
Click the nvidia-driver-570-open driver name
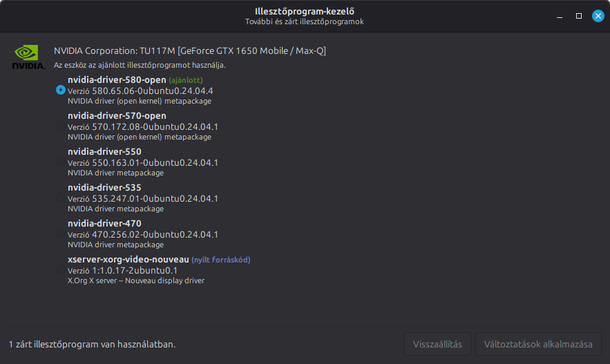(x=117, y=115)
